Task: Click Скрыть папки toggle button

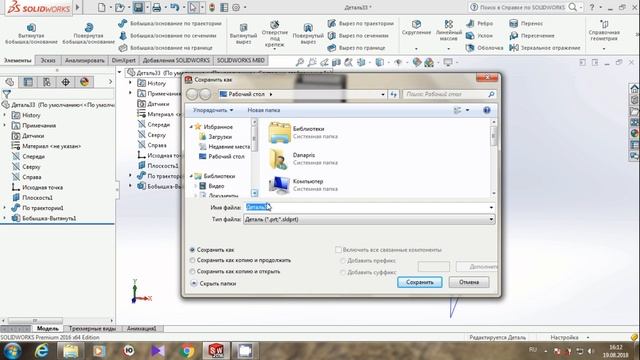Action: (213, 283)
